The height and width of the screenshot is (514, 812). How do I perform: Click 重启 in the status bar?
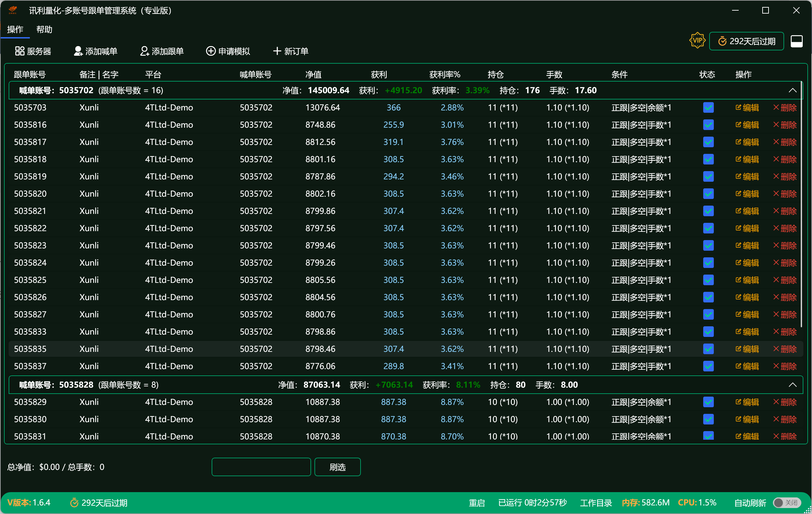476,503
